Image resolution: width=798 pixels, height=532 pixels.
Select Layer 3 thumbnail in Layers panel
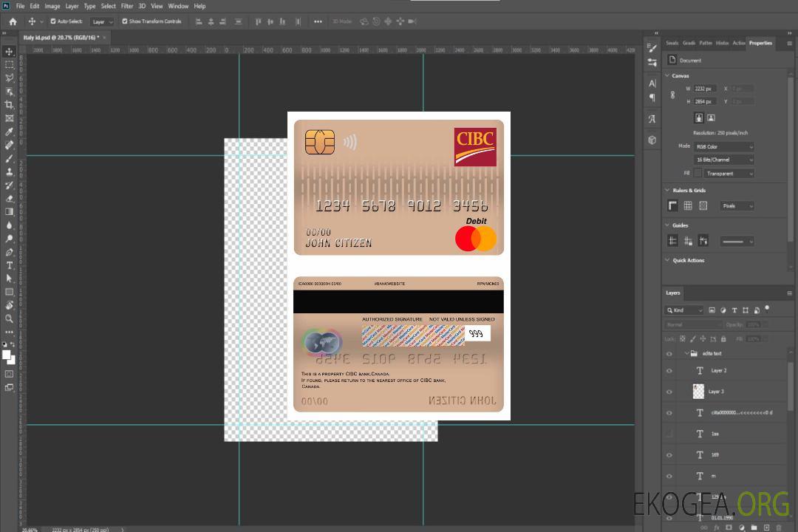click(x=699, y=392)
